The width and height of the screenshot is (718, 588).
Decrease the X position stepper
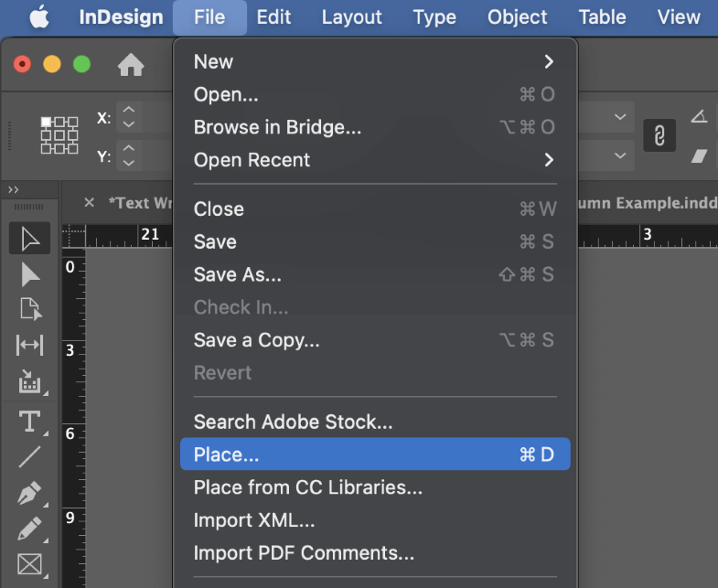[x=129, y=124]
